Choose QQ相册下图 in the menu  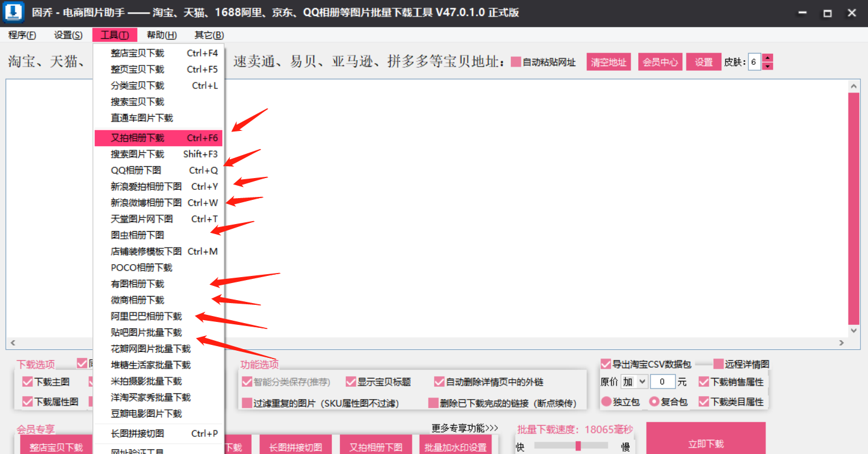click(158, 170)
